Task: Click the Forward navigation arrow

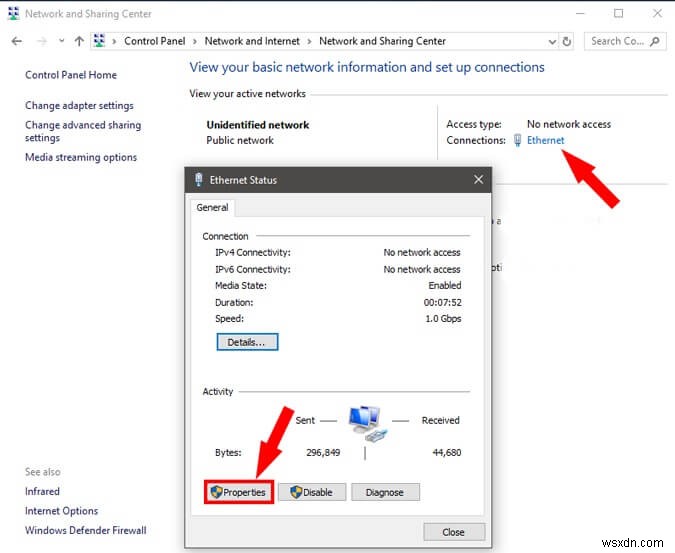Action: point(42,41)
